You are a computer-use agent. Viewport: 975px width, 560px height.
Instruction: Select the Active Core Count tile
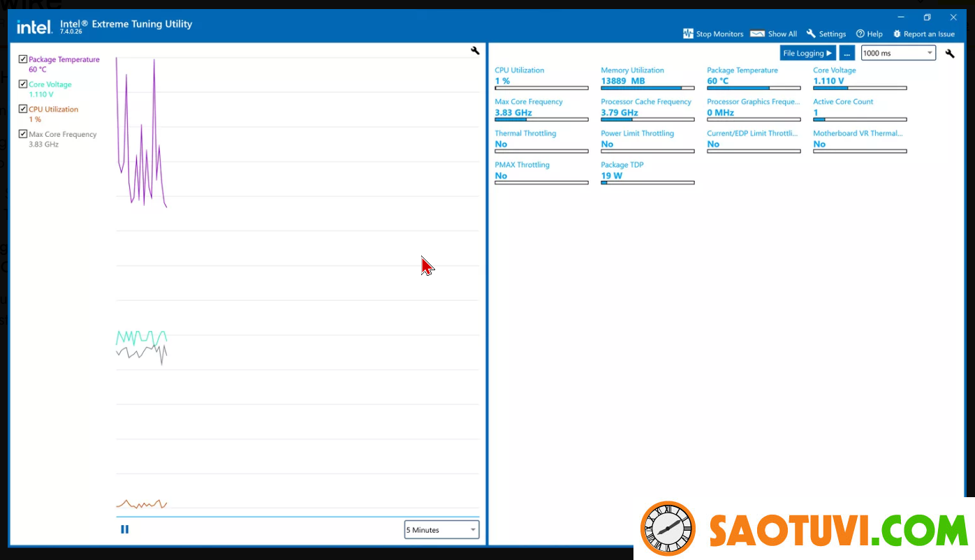pos(860,110)
